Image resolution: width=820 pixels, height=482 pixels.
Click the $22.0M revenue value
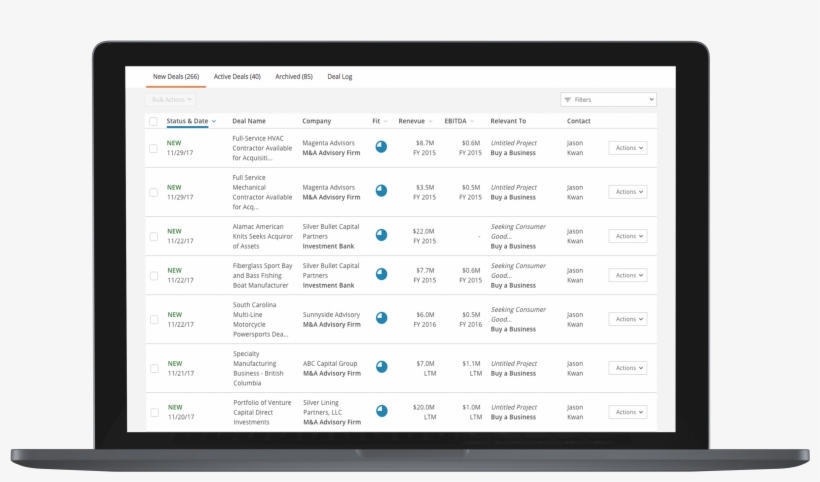coord(424,231)
